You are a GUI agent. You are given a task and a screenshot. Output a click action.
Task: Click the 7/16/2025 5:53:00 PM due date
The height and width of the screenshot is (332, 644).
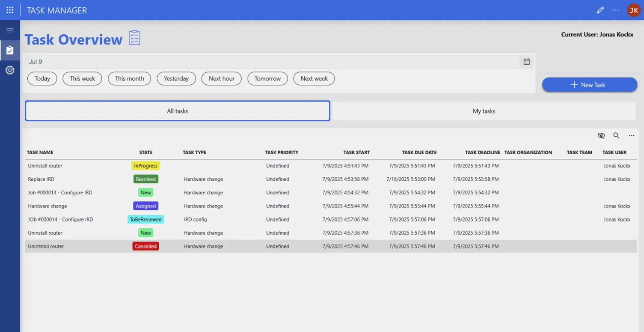411,179
